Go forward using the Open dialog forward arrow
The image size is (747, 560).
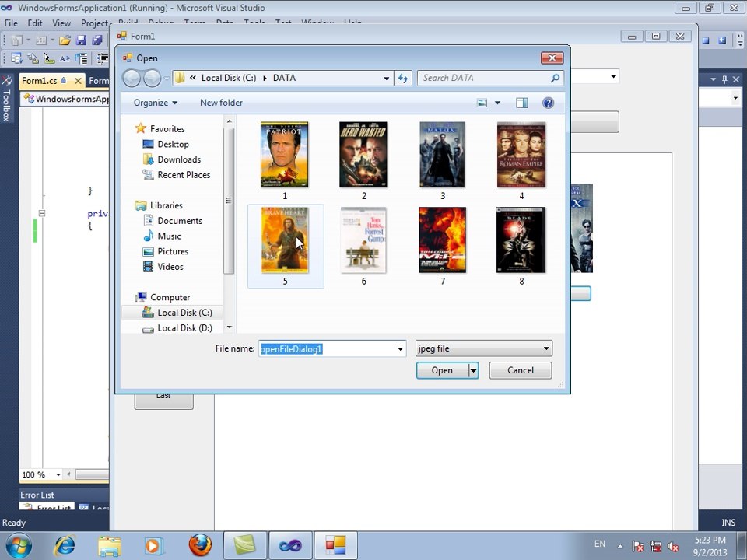coord(152,78)
